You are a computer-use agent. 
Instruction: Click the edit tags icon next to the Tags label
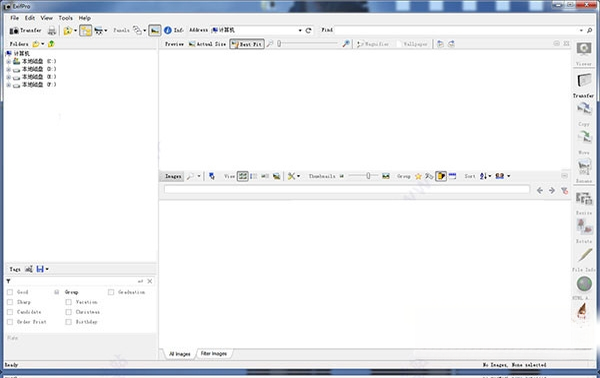pos(29,269)
